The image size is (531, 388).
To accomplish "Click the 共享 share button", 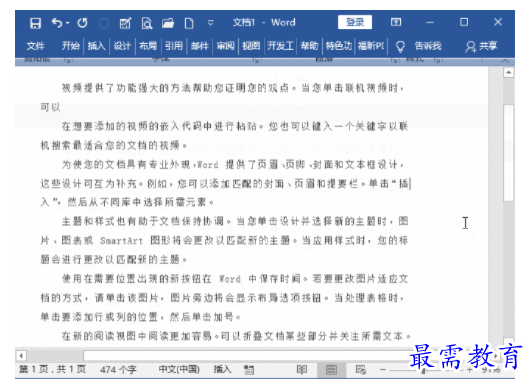I will 481,46.
